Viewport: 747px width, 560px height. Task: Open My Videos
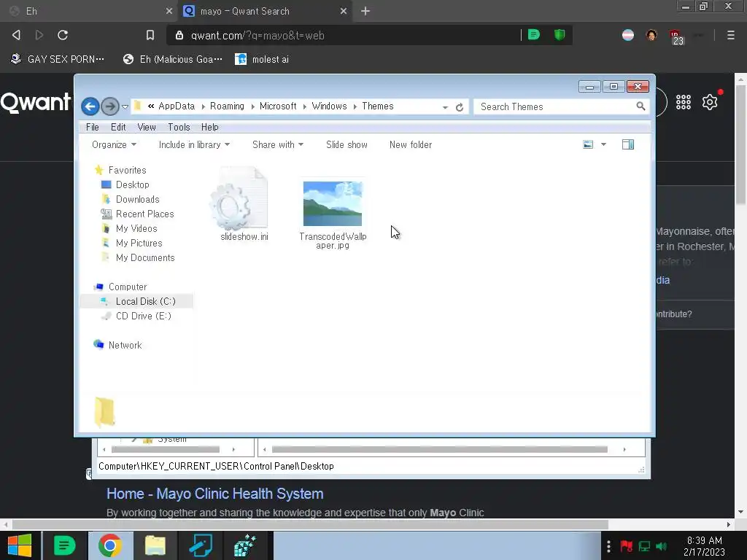tap(136, 228)
